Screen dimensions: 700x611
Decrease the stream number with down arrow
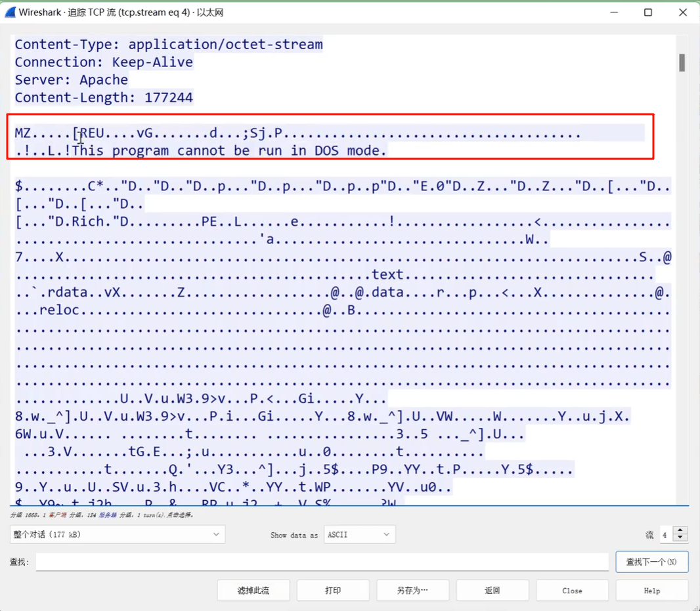[x=680, y=538]
